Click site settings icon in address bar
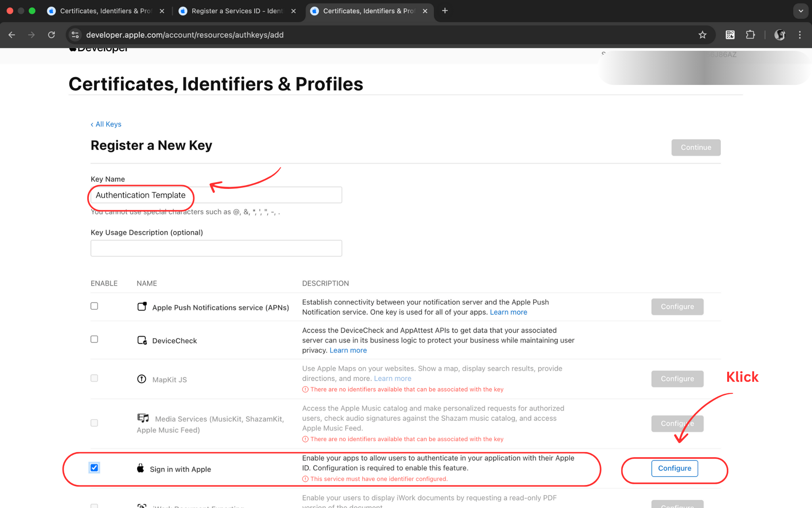The width and height of the screenshot is (812, 508). (x=75, y=35)
